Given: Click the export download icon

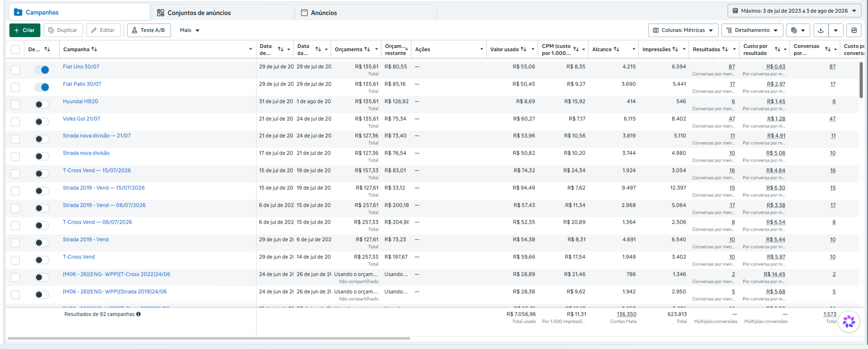Looking at the screenshot, I should pyautogui.click(x=821, y=30).
